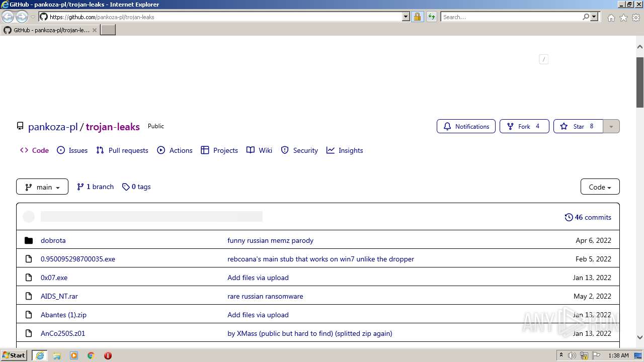Expand the search provider dropdown arrow

pos(595,17)
